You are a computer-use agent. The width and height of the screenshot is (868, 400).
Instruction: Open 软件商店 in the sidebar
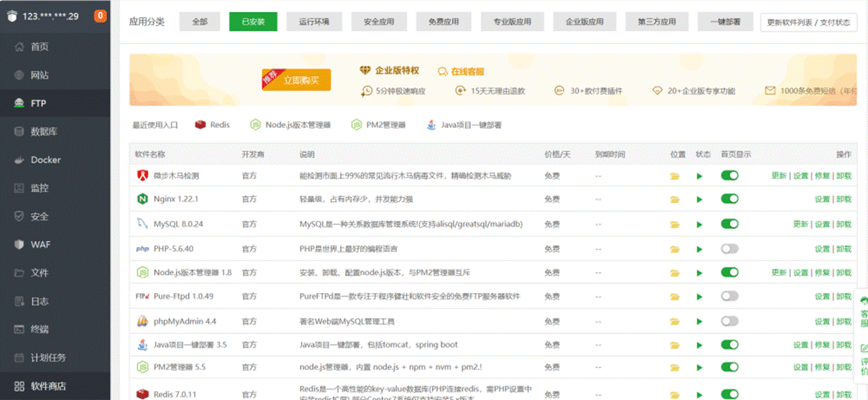click(x=55, y=387)
